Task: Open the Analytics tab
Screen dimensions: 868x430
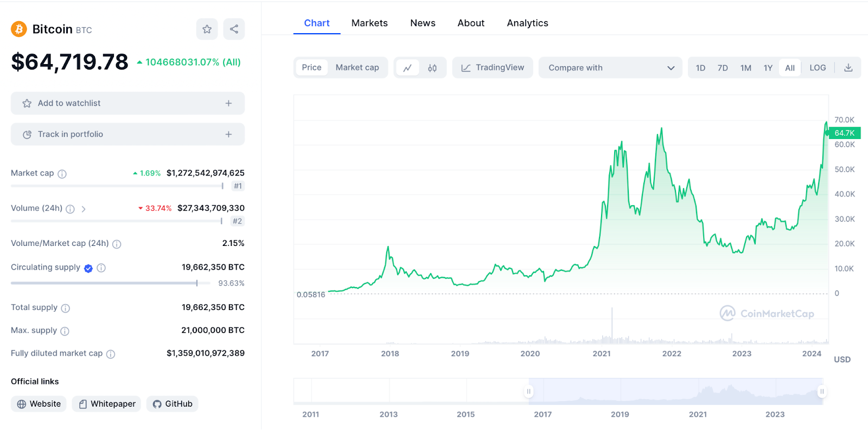Action: pos(527,23)
